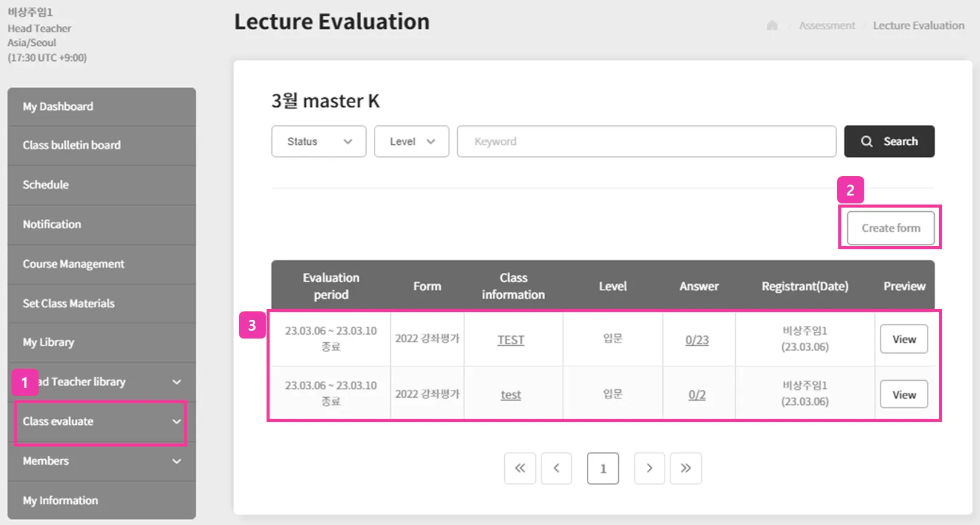Click the home breadcrumb icon
Screen dimensions: 980x525
(x=772, y=25)
